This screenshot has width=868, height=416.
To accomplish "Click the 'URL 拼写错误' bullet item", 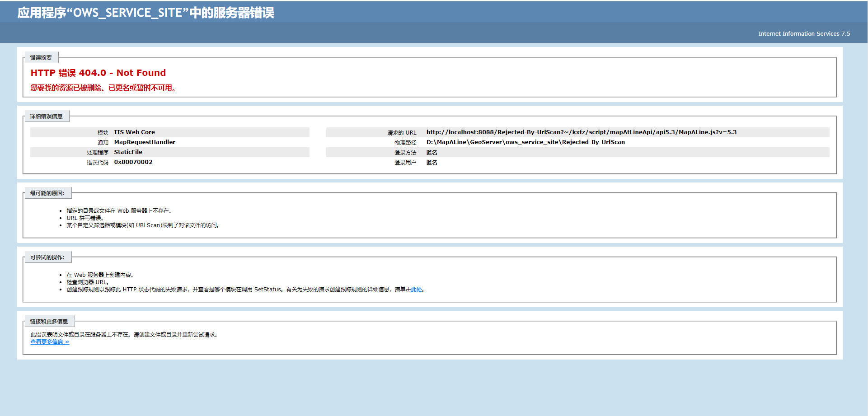I will point(85,218).
